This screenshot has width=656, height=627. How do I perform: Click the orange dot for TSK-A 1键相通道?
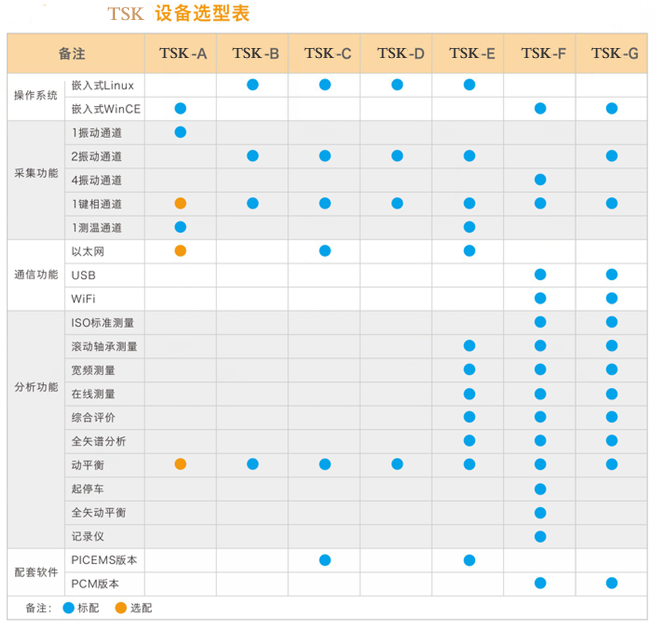pyautogui.click(x=181, y=203)
